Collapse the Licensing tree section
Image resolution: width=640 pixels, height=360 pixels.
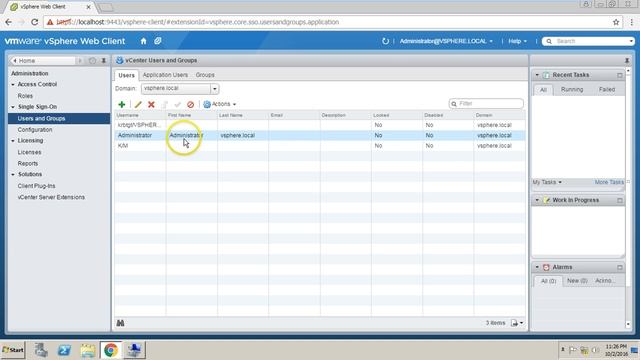[13, 141]
